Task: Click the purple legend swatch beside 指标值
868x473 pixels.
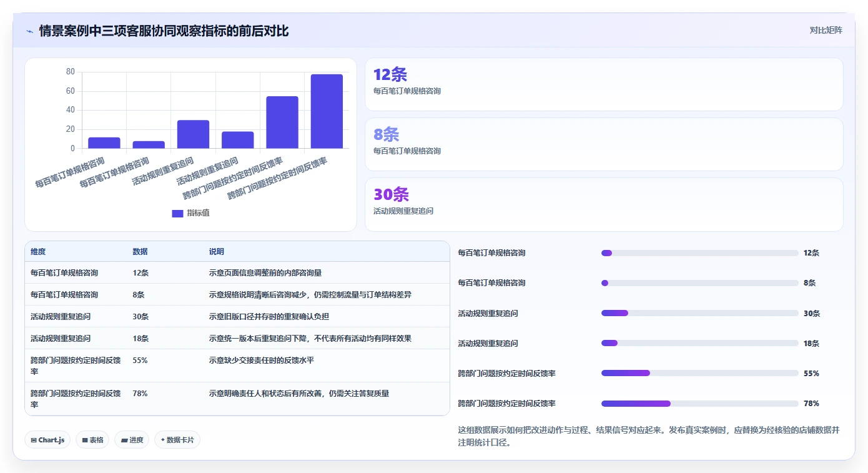Action: (177, 213)
